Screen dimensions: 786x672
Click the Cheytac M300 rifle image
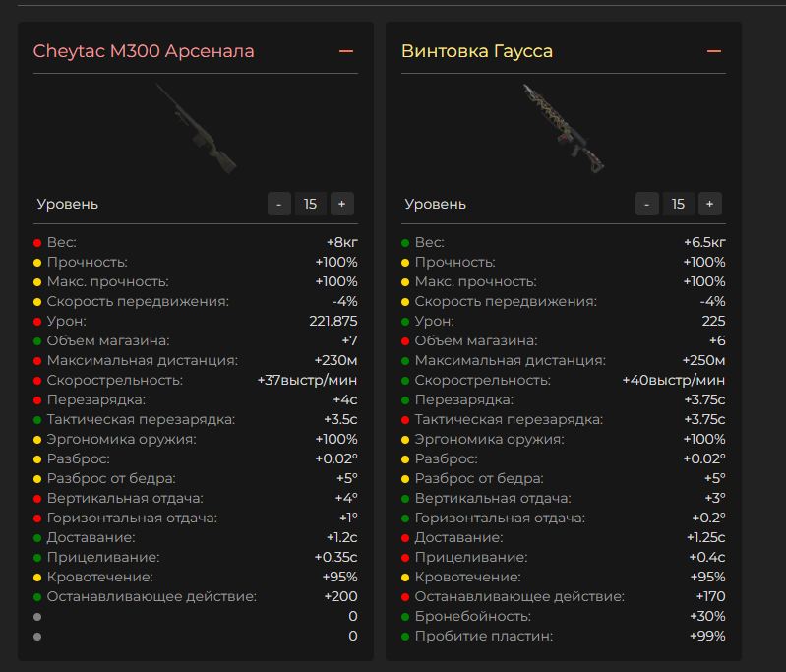click(196, 129)
